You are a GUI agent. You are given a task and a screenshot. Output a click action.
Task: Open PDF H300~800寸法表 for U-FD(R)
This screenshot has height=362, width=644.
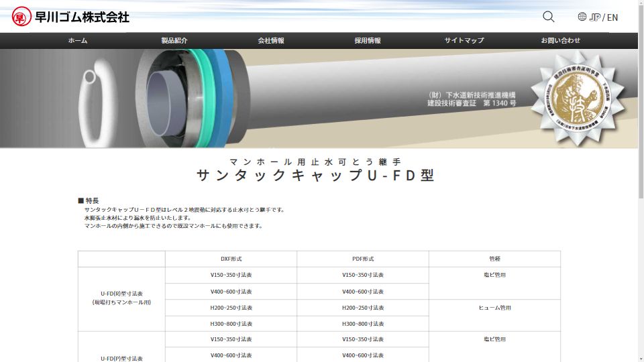(x=363, y=324)
